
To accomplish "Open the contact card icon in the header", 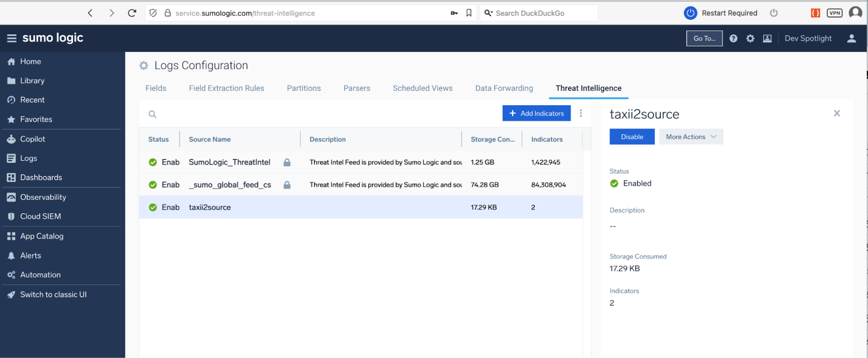I will point(767,38).
